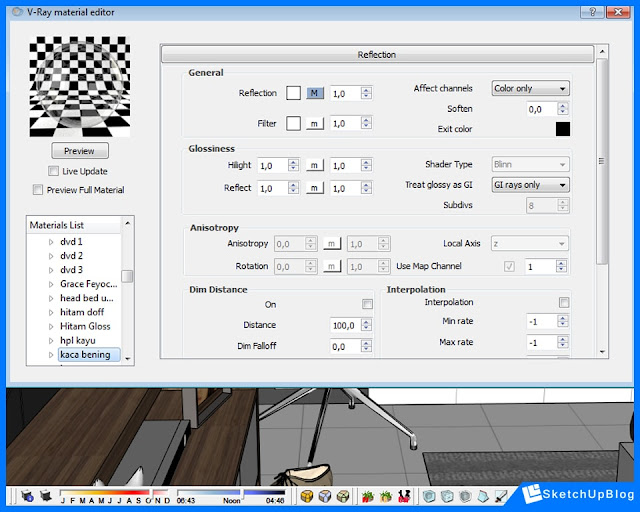Open the Local Axis dropdown
The width and height of the screenshot is (640, 512).
point(529,244)
